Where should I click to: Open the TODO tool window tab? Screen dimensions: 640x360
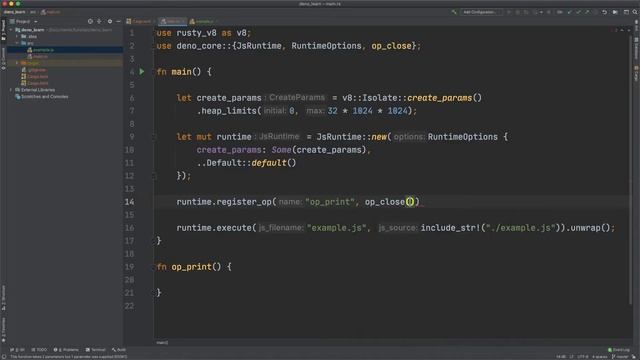(39, 350)
